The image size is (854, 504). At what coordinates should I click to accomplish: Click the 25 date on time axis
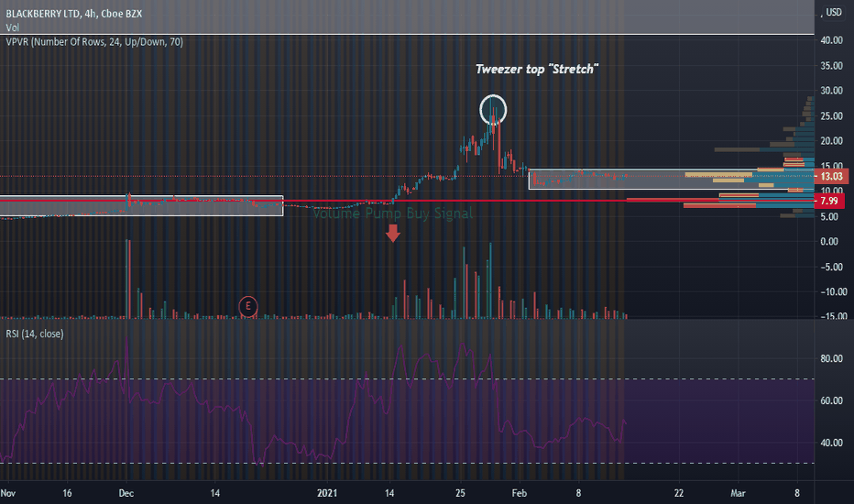click(461, 493)
